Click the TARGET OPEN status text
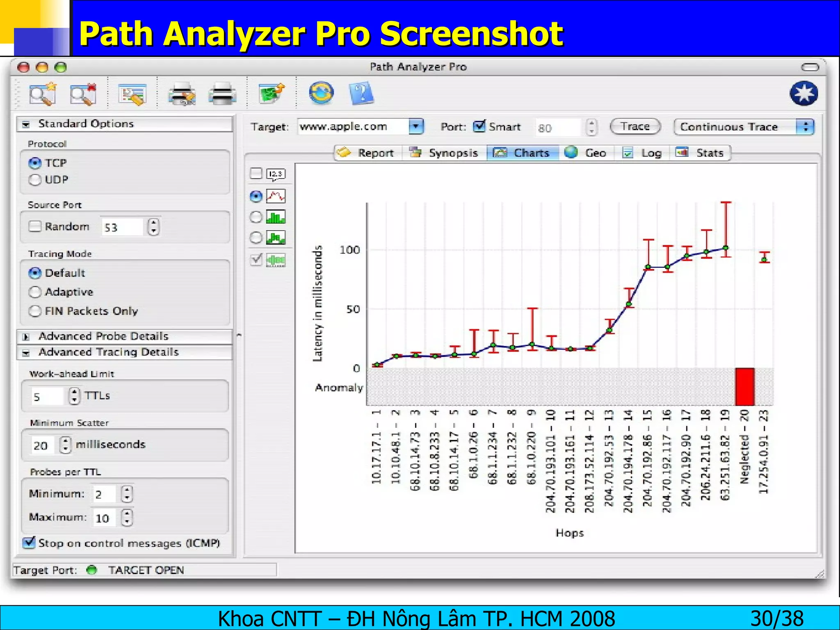Image resolution: width=840 pixels, height=630 pixels. (x=146, y=570)
